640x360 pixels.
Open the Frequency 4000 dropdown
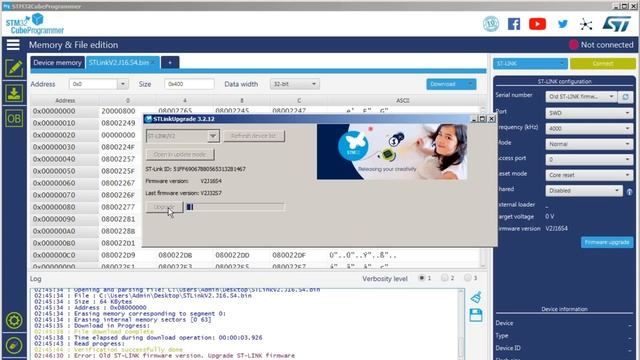click(589, 128)
